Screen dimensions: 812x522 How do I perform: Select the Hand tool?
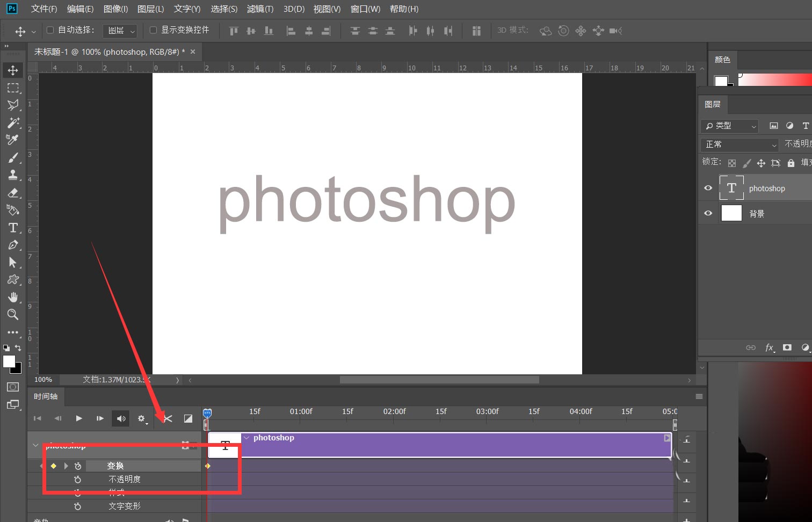pos(13,297)
